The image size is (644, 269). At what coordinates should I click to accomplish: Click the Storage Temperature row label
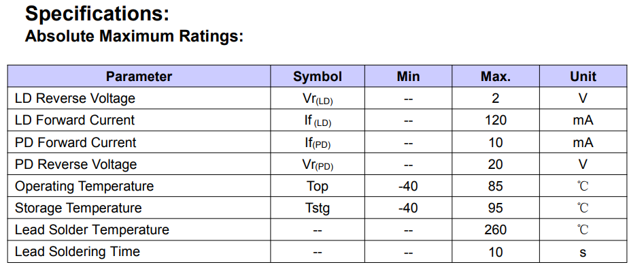pos(78,208)
